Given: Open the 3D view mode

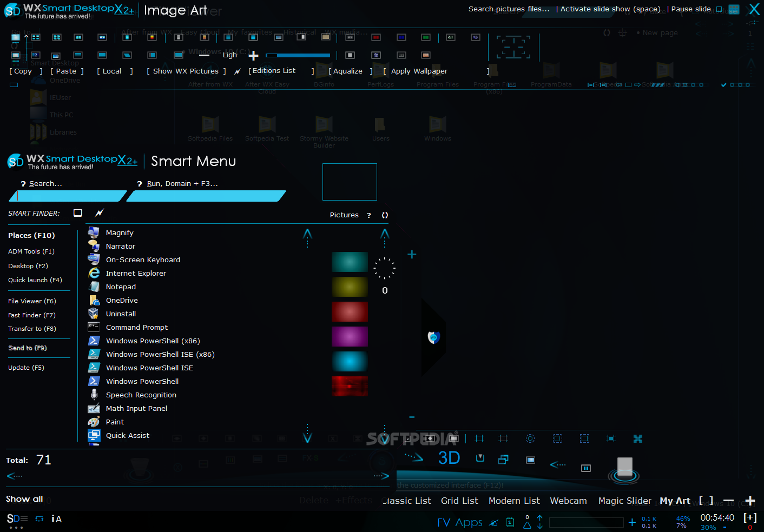Looking at the screenshot, I should click(449, 458).
